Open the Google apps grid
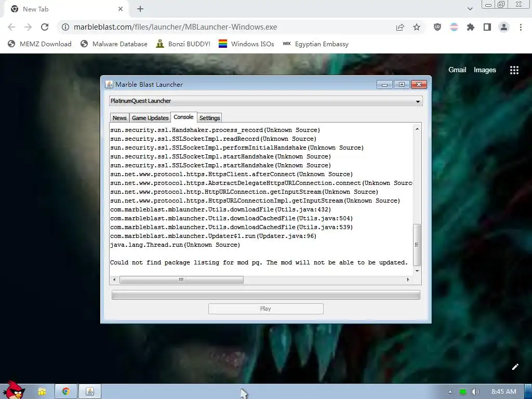Viewport: 532px width, 399px height. (514, 70)
